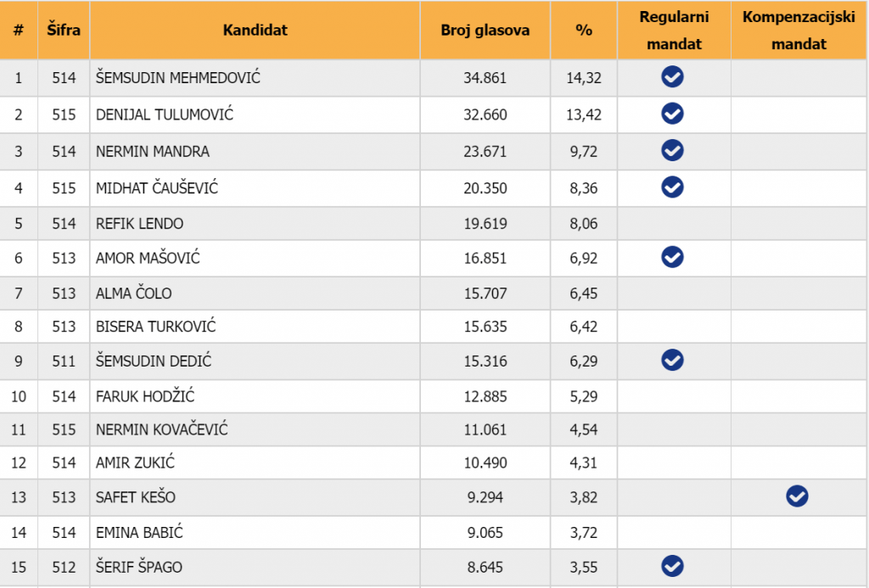Sort by the Kandidat column header
Viewport: 869px width, 588px height.
coord(255,31)
